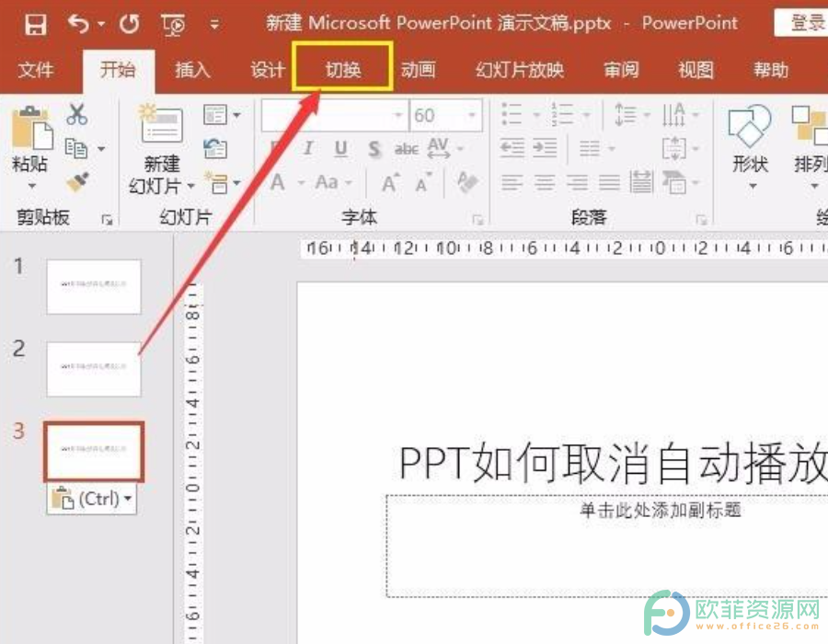Open the 动画 tab
Screen dimensions: 828x644
click(419, 69)
